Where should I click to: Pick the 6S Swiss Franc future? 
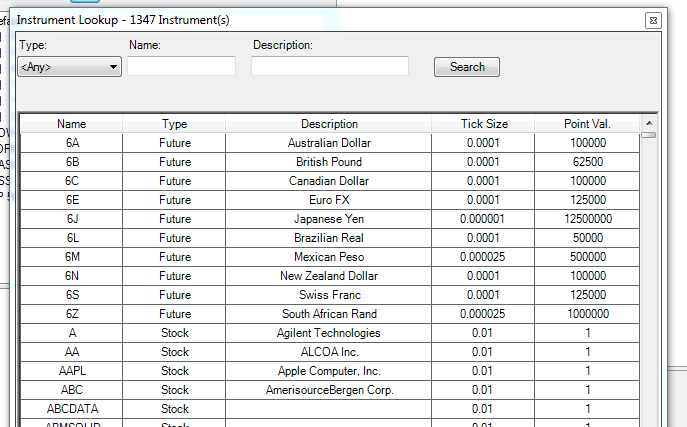(329, 295)
